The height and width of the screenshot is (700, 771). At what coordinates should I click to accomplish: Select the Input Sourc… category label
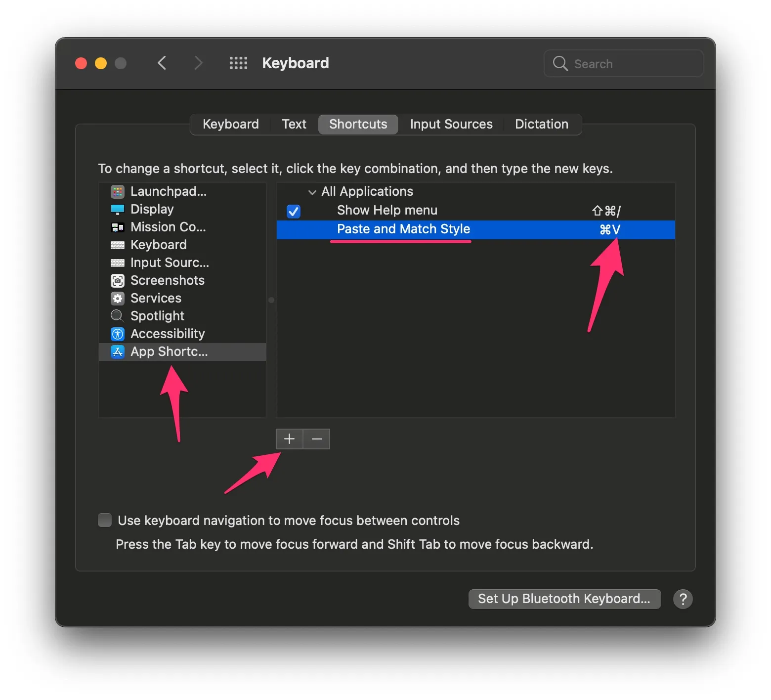coord(170,262)
